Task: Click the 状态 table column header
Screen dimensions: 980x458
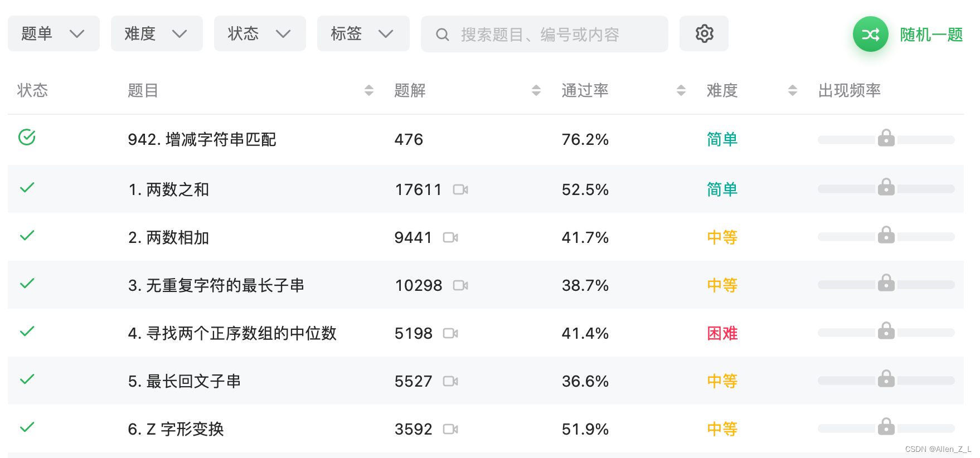Action: pyautogui.click(x=32, y=90)
